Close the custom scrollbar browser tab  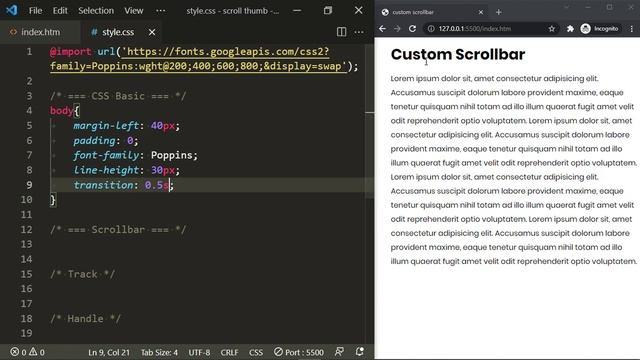tap(480, 12)
